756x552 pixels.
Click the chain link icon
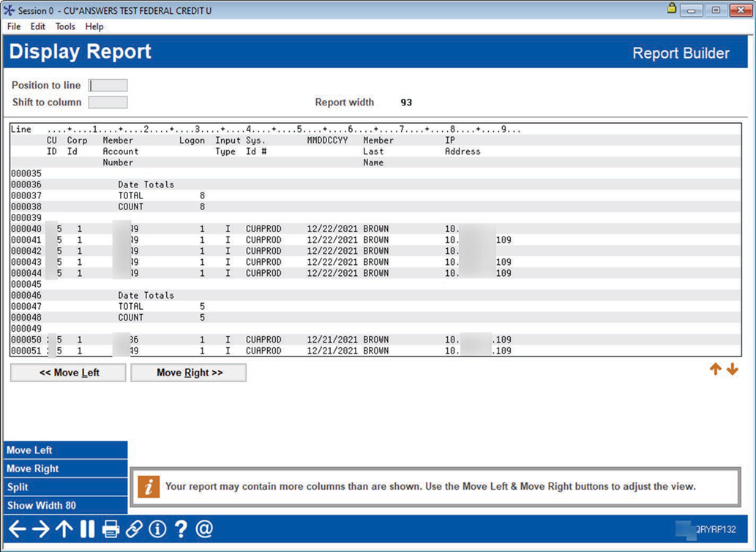[134, 529]
